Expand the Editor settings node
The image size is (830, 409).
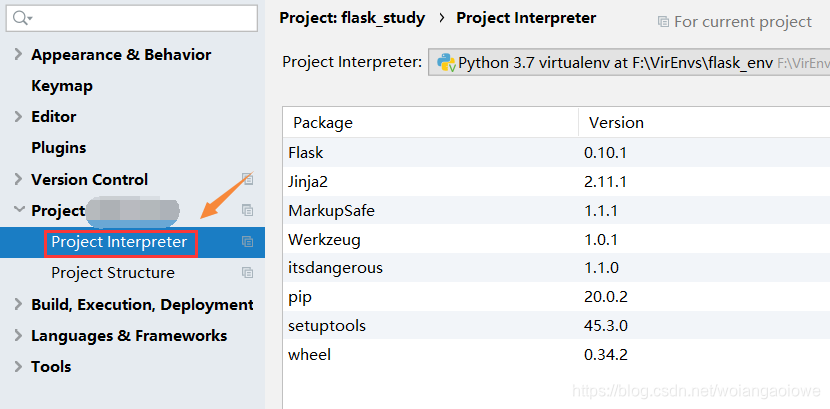click(18, 117)
